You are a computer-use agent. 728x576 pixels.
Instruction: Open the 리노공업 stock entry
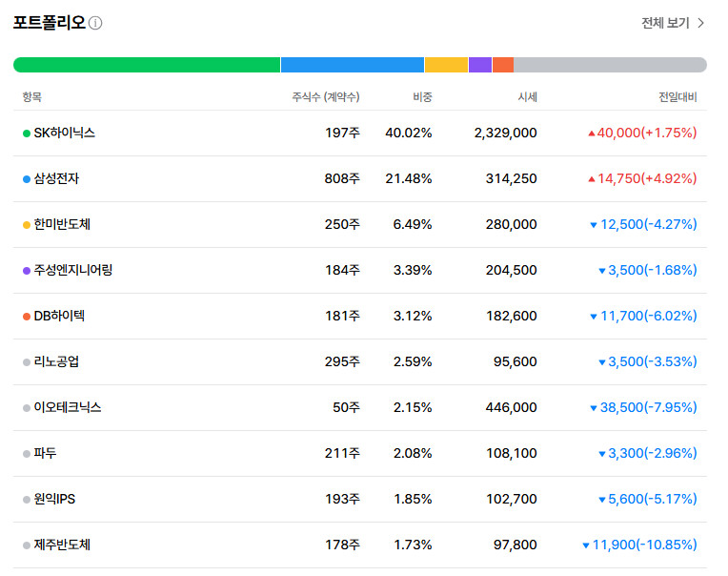(x=56, y=361)
